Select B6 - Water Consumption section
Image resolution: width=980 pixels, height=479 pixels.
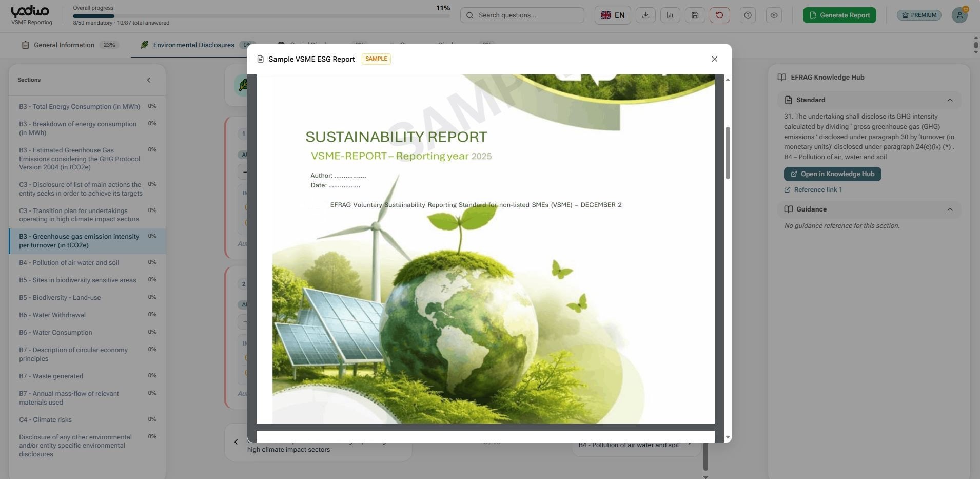point(87,333)
